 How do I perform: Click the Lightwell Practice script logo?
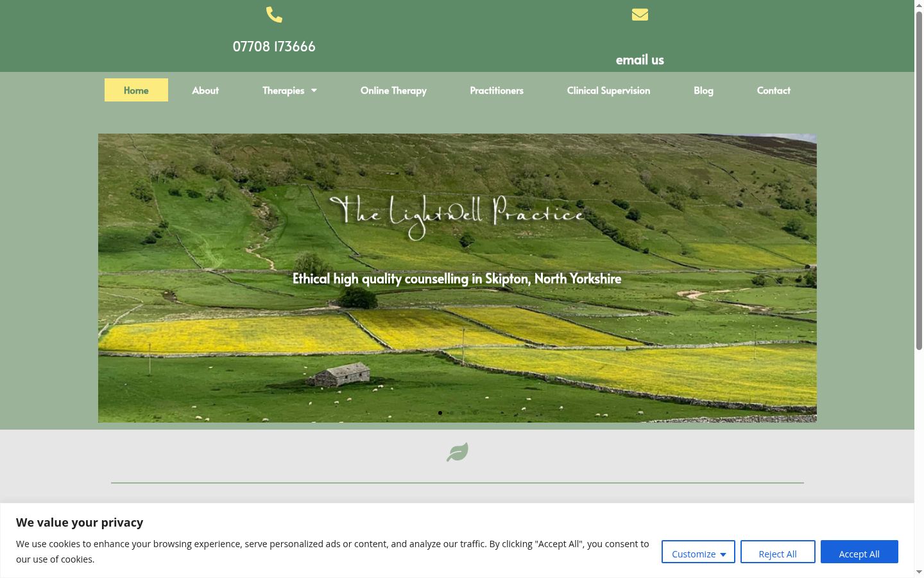click(x=457, y=217)
